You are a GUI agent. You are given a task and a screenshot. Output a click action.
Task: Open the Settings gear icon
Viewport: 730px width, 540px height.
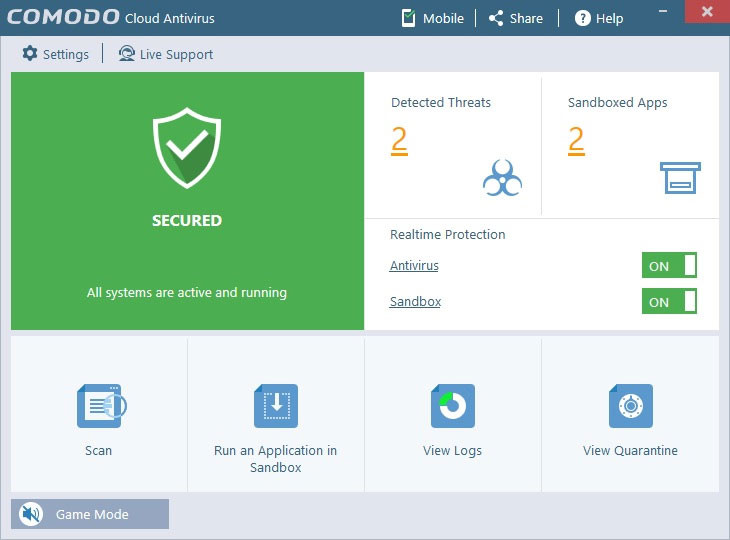[30, 54]
